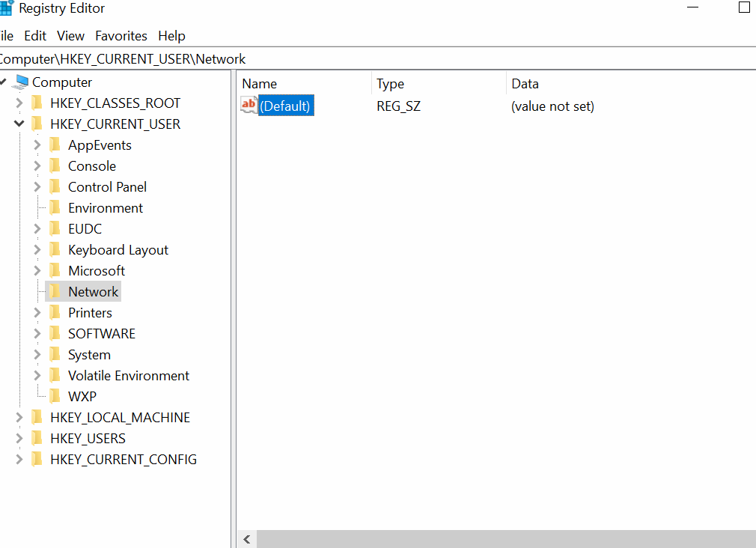Expand the HKEY_CURRENT_CONFIG hive

[19, 459]
